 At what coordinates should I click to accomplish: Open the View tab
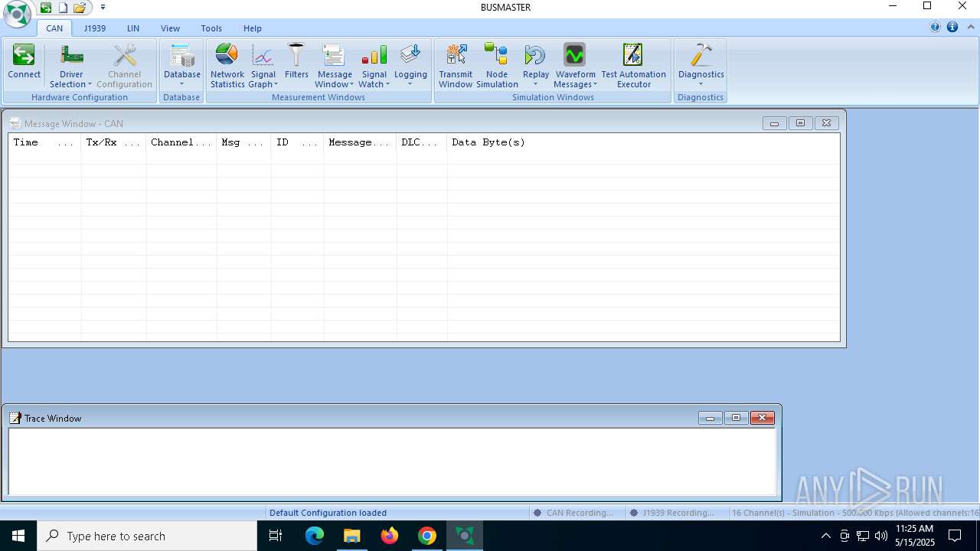[170, 28]
